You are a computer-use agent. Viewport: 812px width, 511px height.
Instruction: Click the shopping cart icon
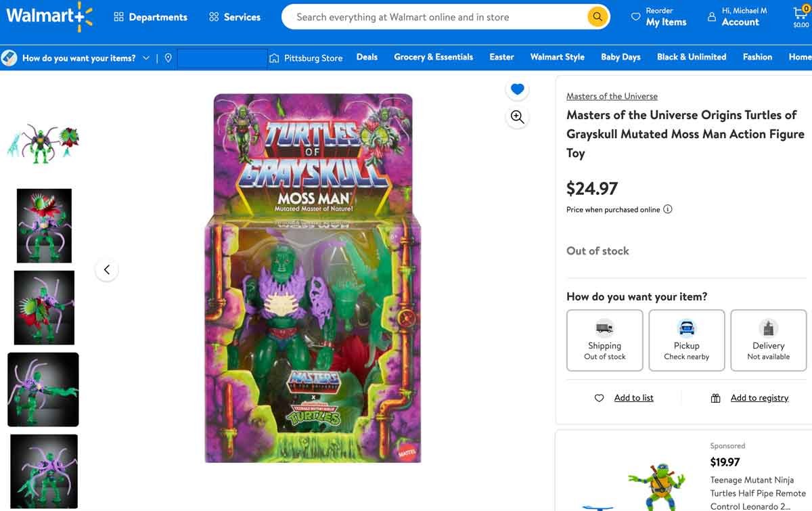[x=801, y=12]
